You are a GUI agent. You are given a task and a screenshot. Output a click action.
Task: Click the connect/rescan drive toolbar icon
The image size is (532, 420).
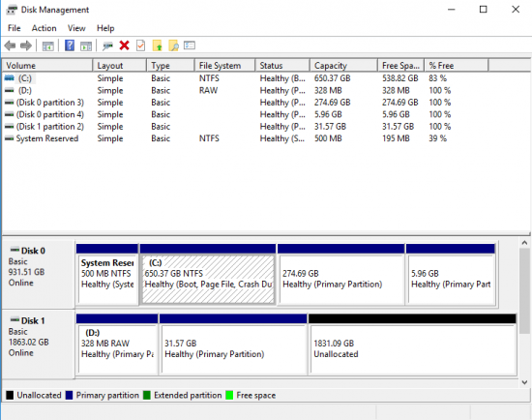(107, 45)
